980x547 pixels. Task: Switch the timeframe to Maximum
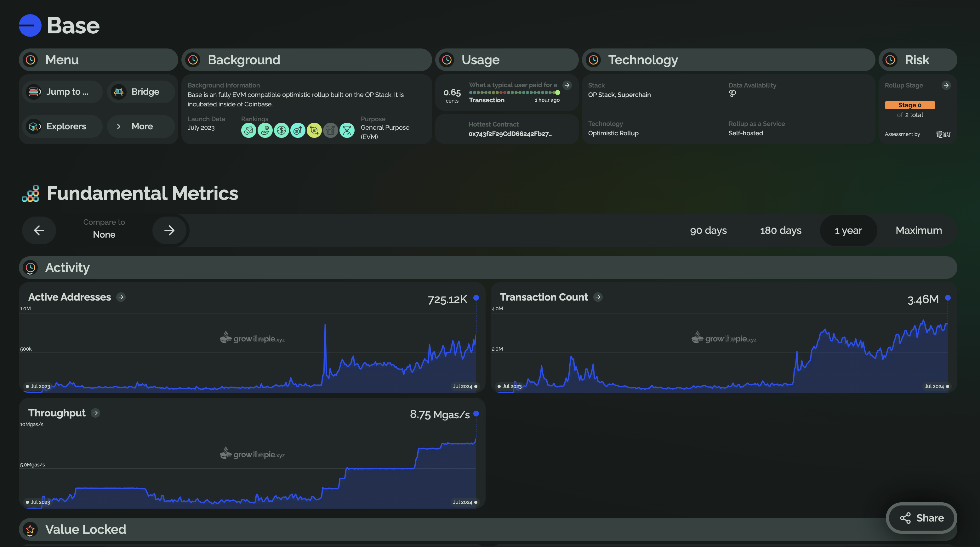[x=918, y=230]
